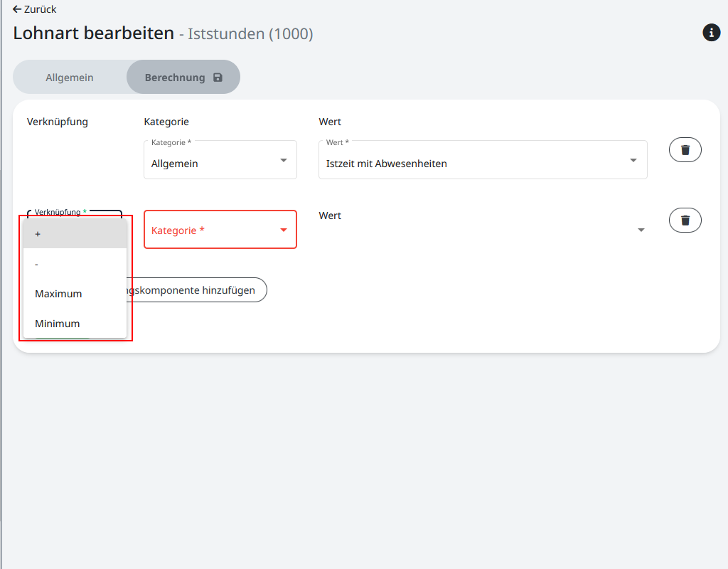Click the red arrow in the required Kategorie field
The image size is (728, 569).
(x=284, y=230)
